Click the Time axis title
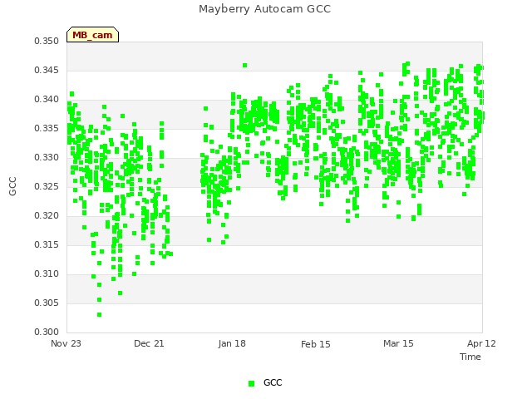The image size is (532, 399). (x=470, y=357)
